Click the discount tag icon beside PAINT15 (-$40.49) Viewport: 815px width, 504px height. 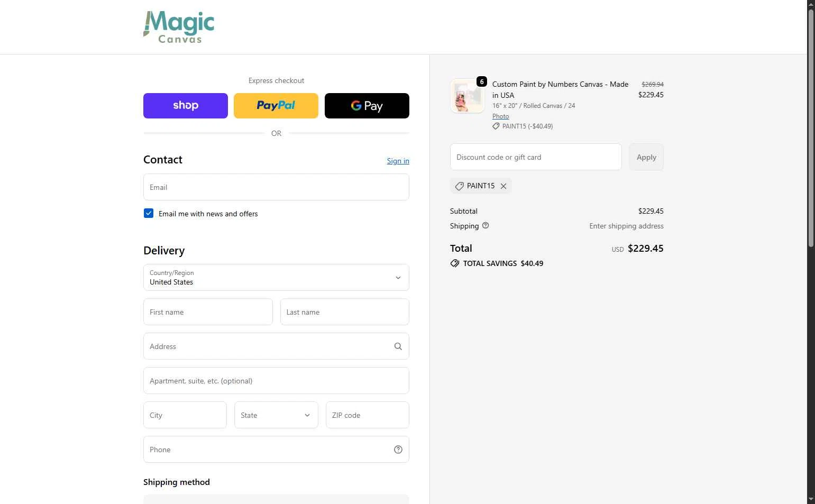(x=496, y=126)
